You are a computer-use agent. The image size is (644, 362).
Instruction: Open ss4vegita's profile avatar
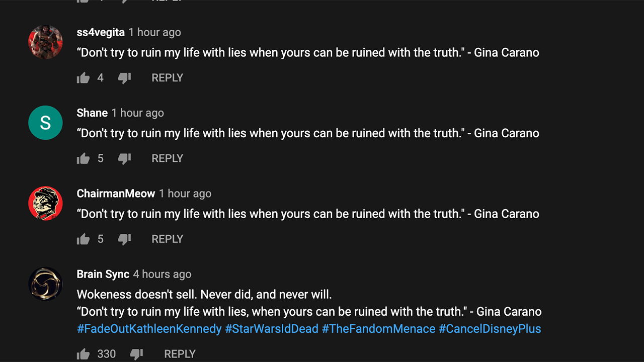pyautogui.click(x=45, y=42)
